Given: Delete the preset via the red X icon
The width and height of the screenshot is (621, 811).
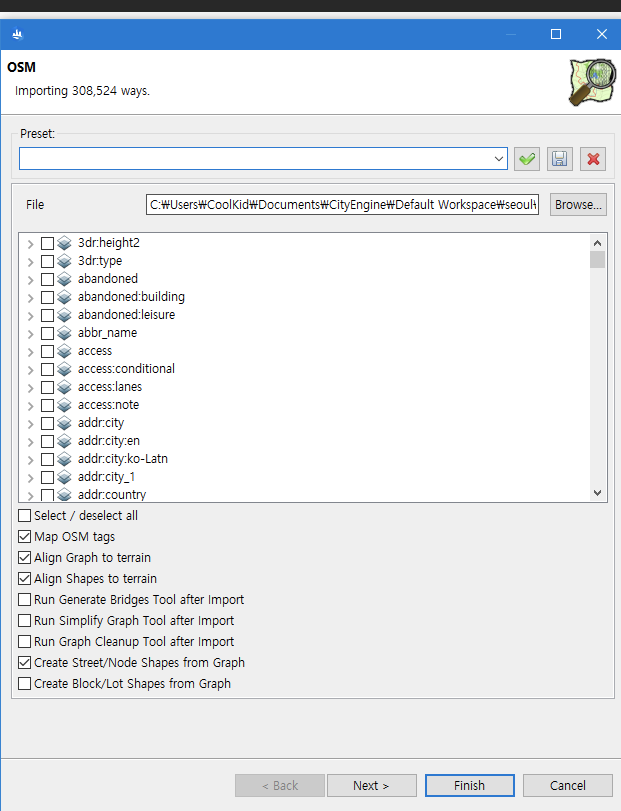Looking at the screenshot, I should point(592,158).
